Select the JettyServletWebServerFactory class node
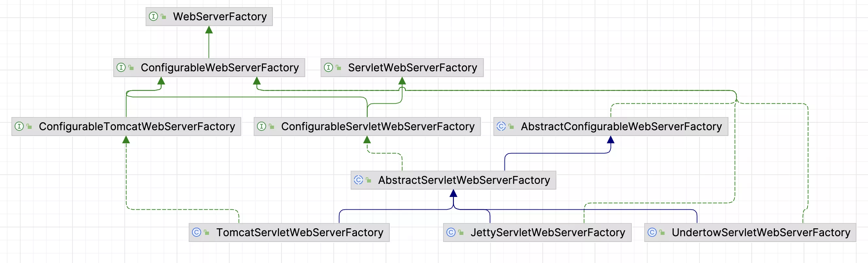The image size is (868, 263). pyautogui.click(x=537, y=232)
